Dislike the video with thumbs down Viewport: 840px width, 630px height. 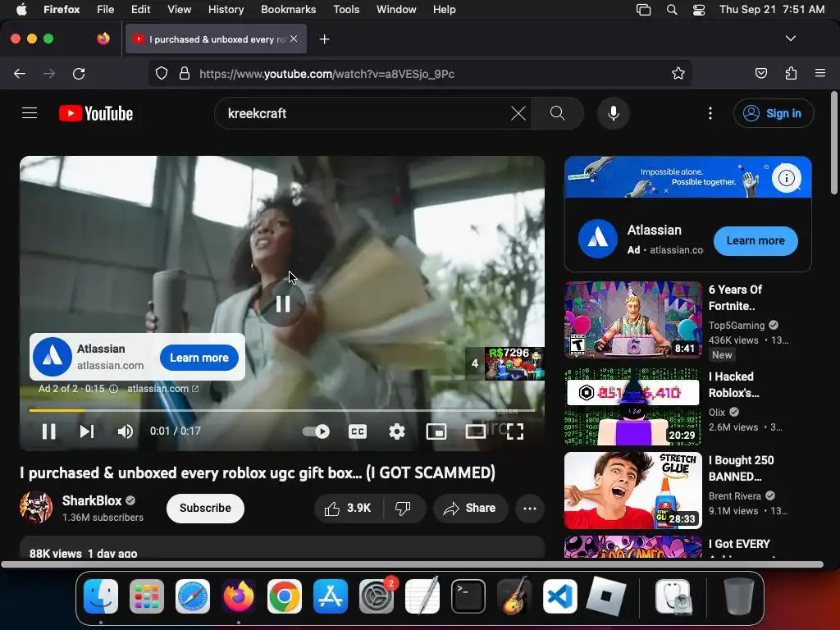click(404, 509)
